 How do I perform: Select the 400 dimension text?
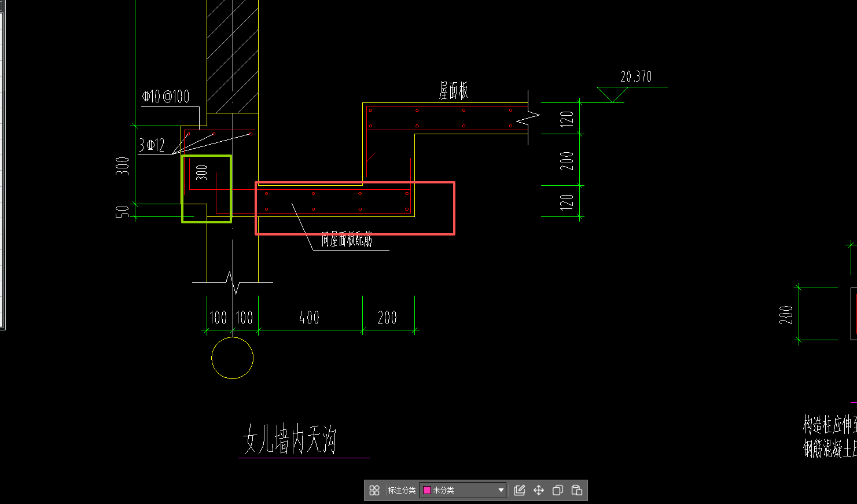point(310,318)
